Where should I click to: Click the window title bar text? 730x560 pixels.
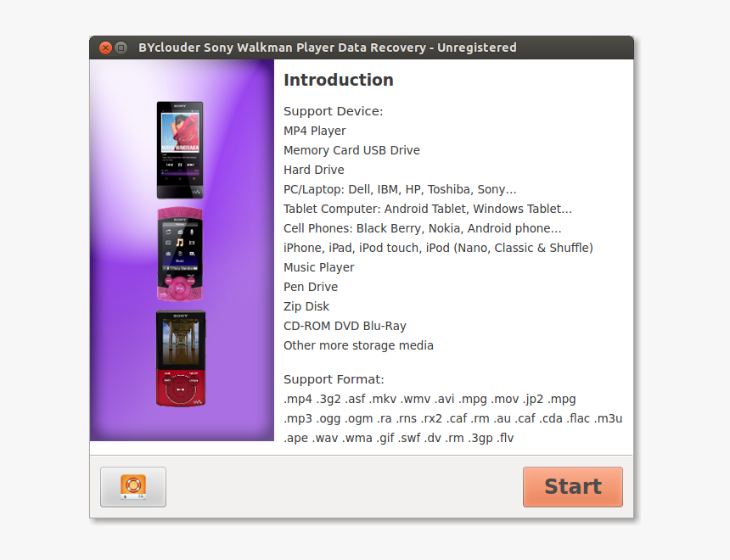tap(327, 48)
